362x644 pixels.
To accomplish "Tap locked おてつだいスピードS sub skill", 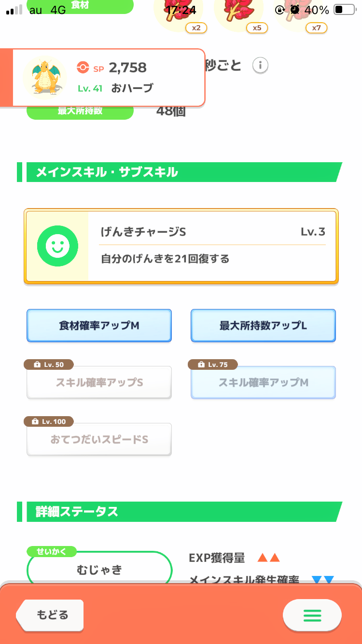I will [x=99, y=440].
